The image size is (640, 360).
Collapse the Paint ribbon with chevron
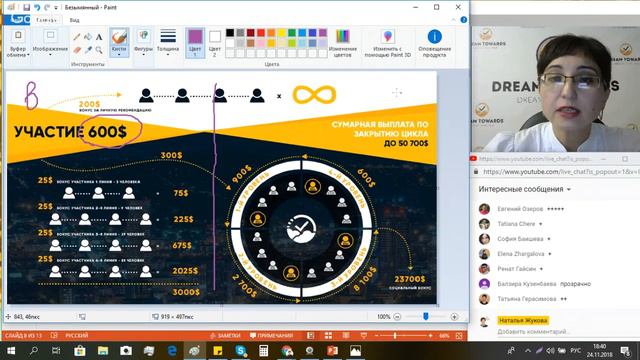(453, 20)
